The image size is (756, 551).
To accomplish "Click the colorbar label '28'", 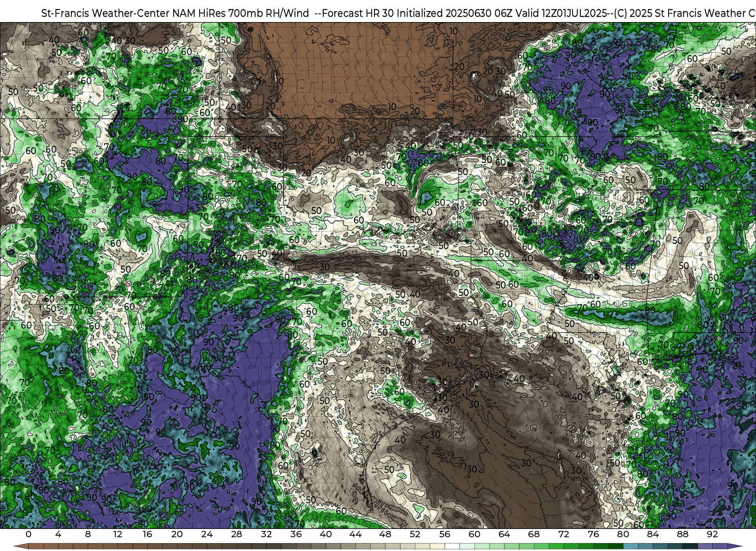I will click(x=237, y=534).
